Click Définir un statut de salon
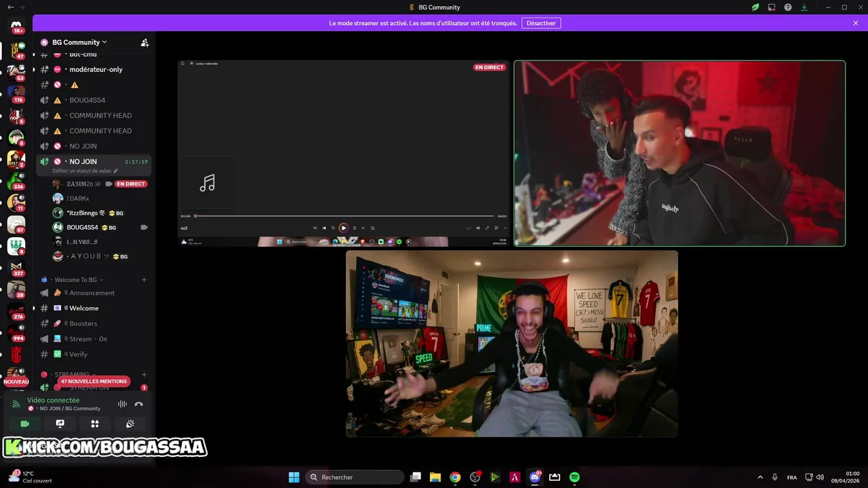Image resolution: width=868 pixels, height=488 pixels. [x=81, y=171]
